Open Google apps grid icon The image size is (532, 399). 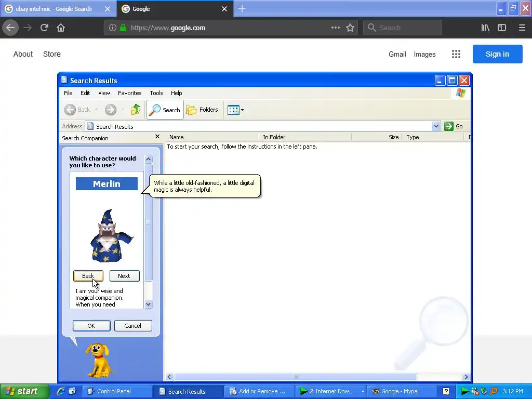point(456,54)
